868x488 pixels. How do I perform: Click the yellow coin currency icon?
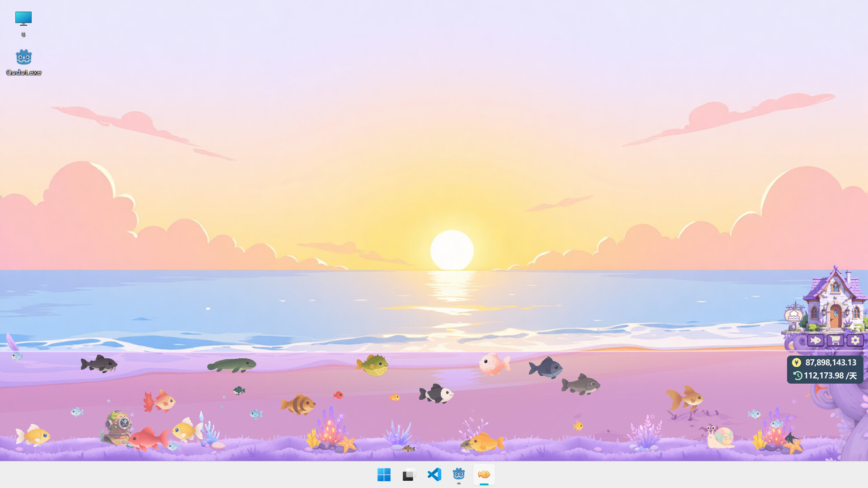(797, 362)
